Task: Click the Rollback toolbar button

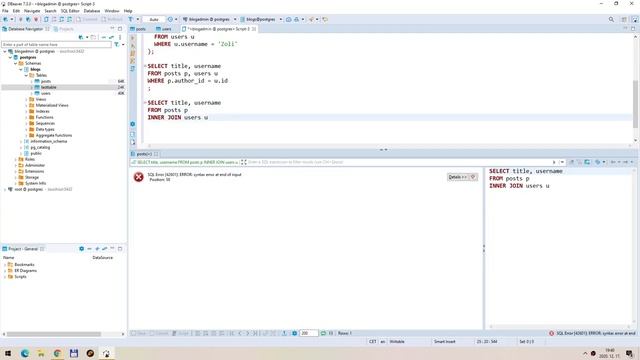Action: pos(112,19)
